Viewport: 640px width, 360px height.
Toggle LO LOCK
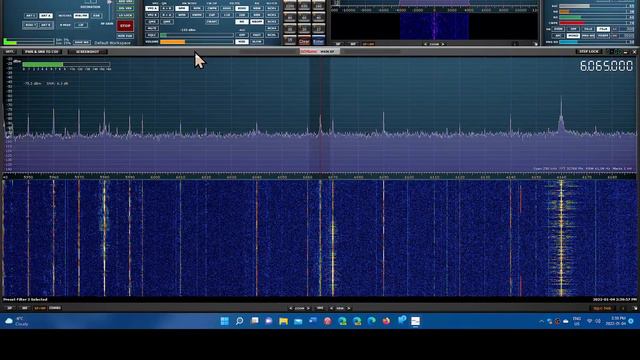125,16
